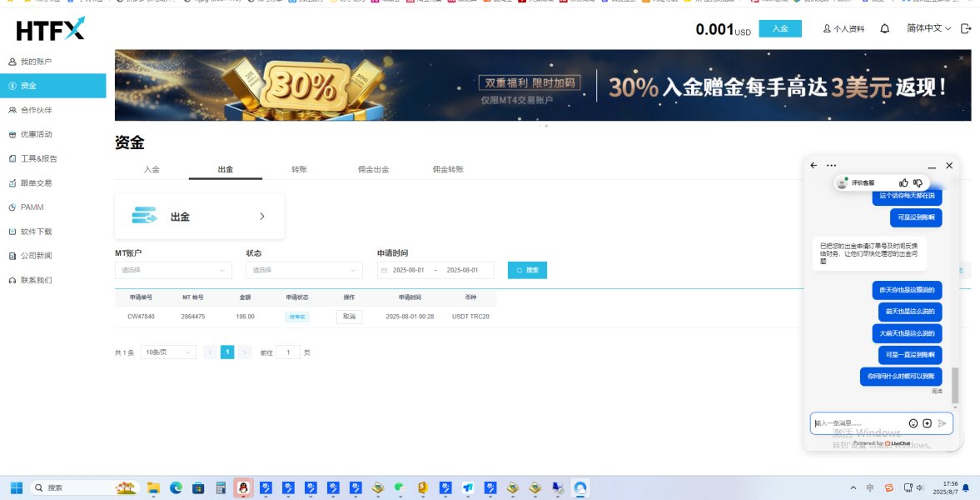This screenshot has width=980, height=500.
Task: Click the chat attachment plus icon
Action: click(x=928, y=423)
